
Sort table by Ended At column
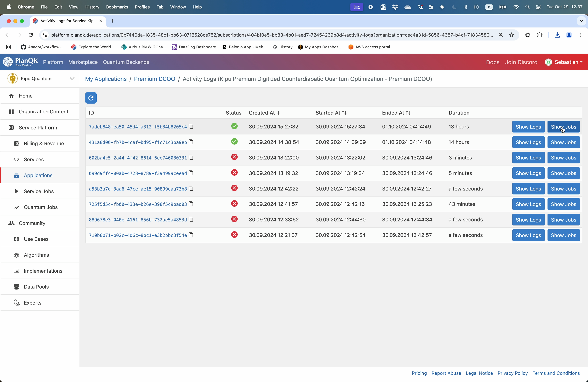point(396,113)
